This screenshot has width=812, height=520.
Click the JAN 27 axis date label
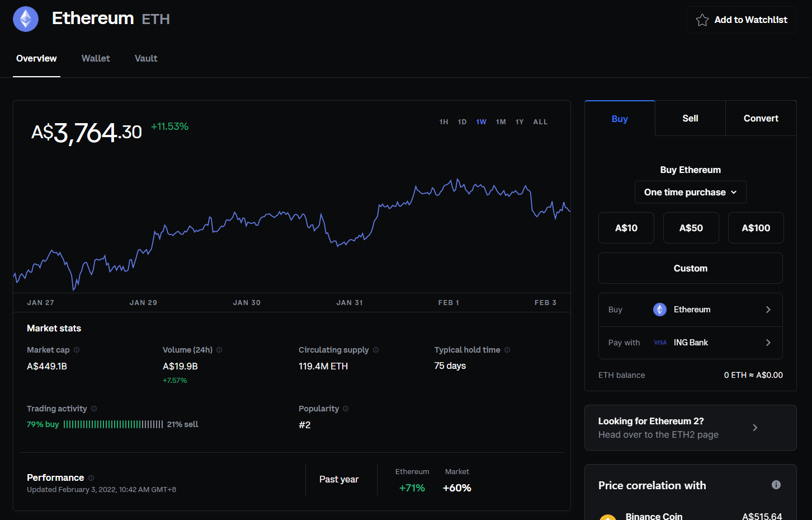[x=41, y=302]
